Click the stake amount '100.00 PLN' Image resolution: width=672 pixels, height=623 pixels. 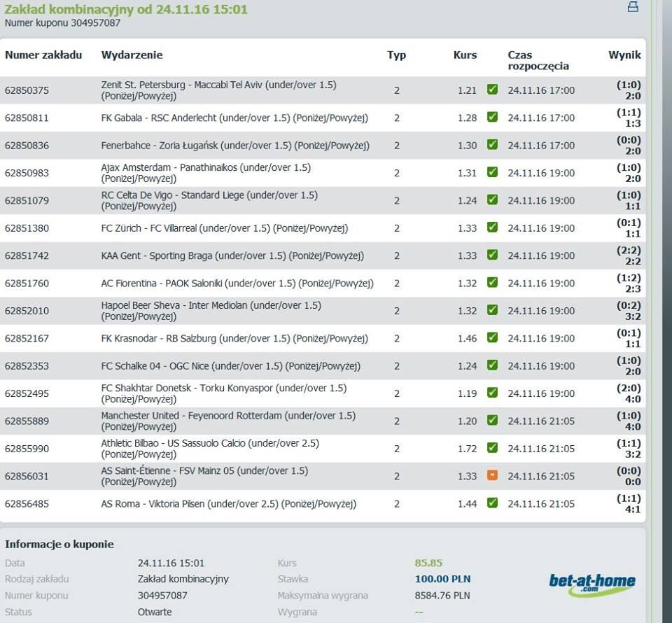[x=442, y=579]
